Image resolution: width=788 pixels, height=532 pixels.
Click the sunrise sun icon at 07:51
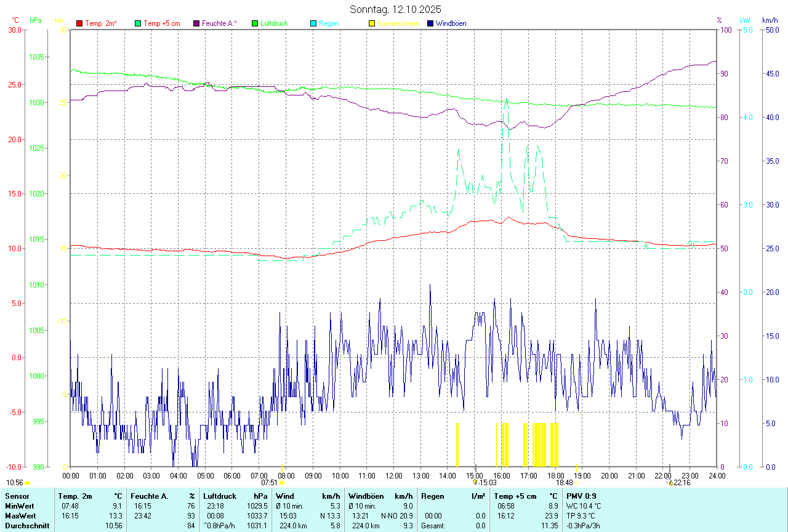click(282, 483)
